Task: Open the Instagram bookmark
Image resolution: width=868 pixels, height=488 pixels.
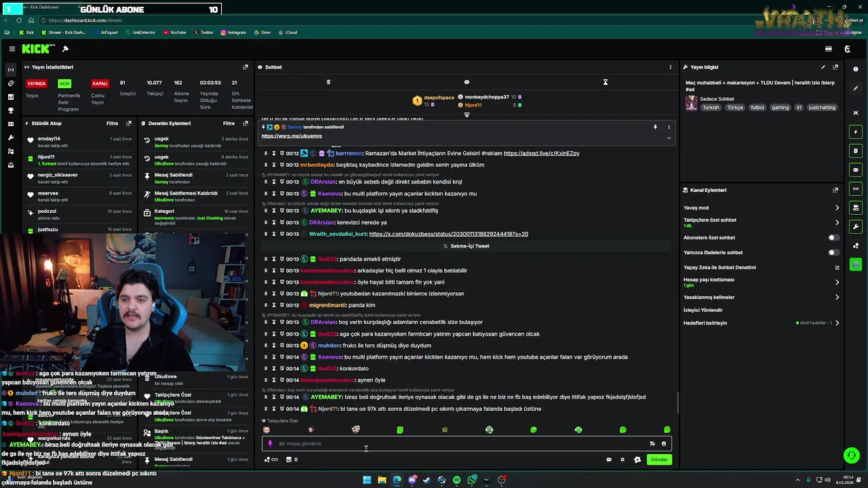Action: point(233,33)
